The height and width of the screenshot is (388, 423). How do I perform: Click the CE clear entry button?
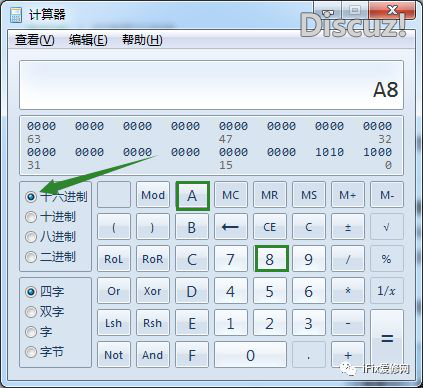point(270,227)
